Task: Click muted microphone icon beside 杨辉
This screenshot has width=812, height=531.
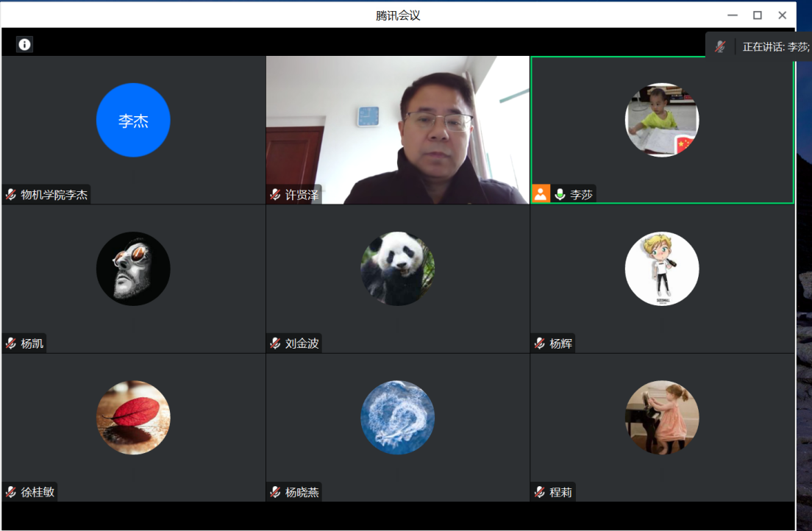Action: (x=540, y=343)
